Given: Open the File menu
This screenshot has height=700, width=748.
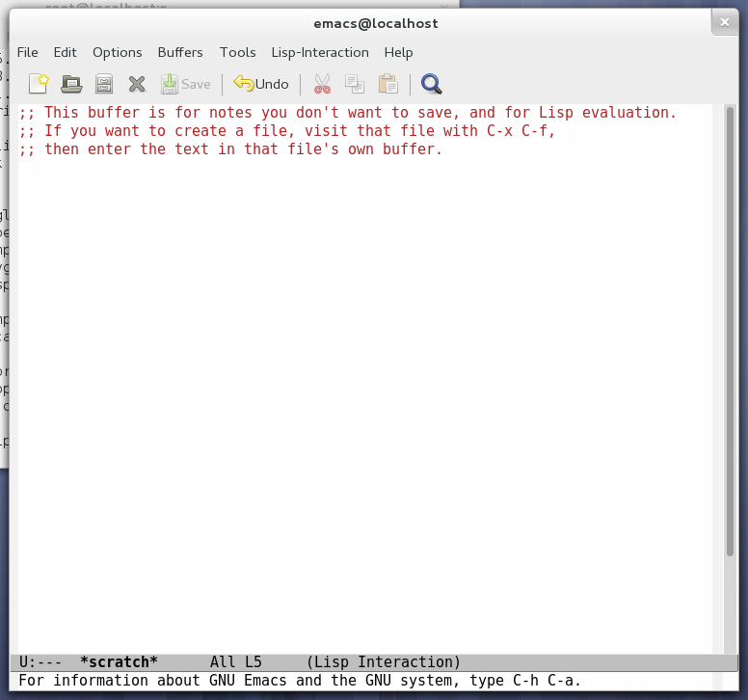Looking at the screenshot, I should [x=28, y=52].
